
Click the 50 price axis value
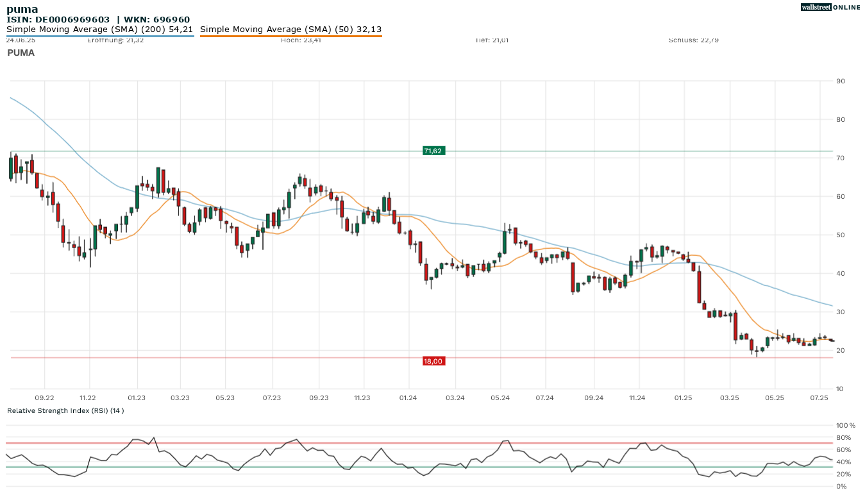coord(840,235)
